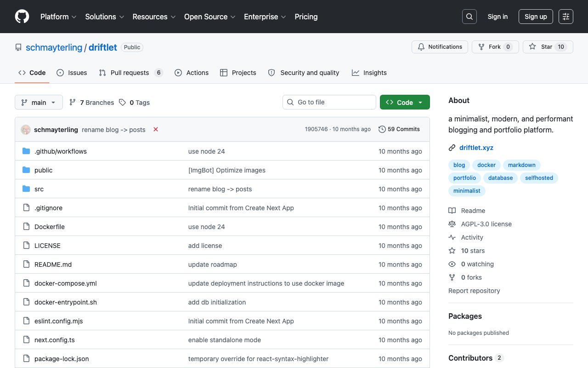588x368 pixels.
Task: Click the .gitignore file icon
Action: click(x=26, y=208)
